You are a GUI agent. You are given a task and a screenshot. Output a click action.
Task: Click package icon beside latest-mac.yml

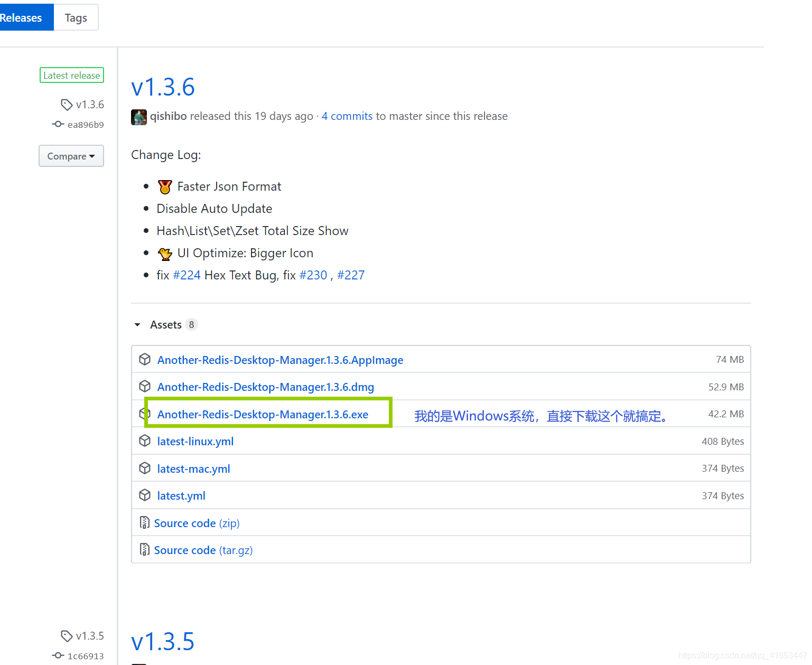(x=145, y=469)
